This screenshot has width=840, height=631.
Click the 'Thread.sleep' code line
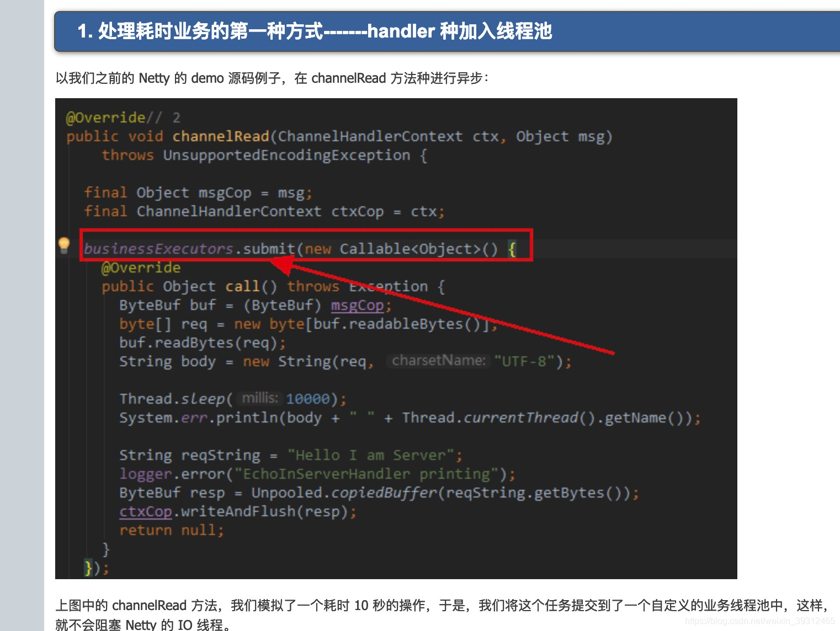233,399
